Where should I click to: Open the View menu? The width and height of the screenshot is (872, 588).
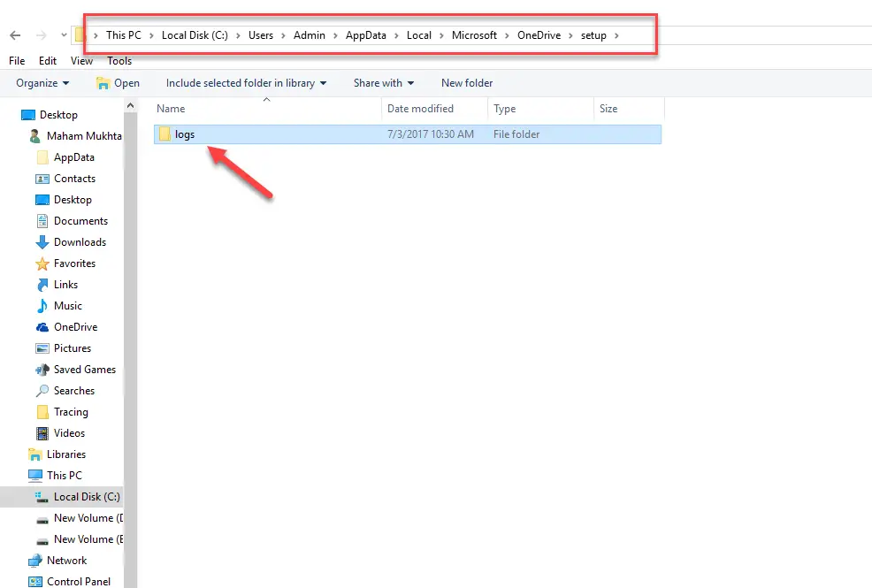[81, 61]
